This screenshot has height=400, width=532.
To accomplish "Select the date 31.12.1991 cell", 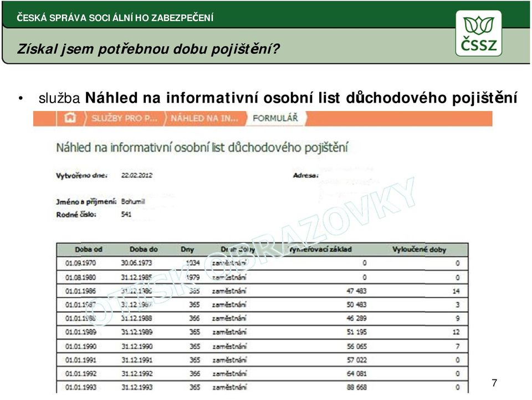I will point(137,360).
